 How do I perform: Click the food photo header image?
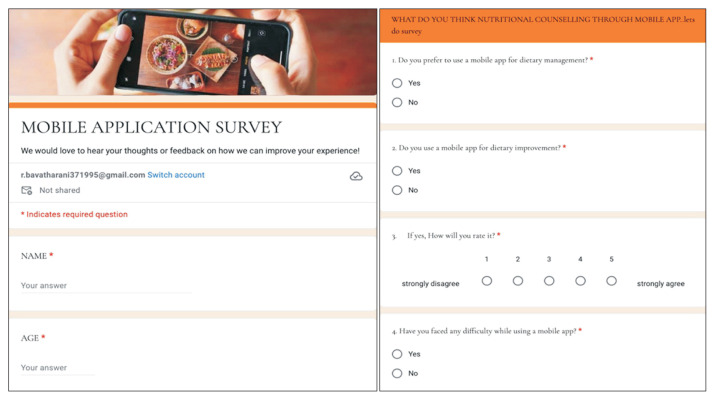pos(193,52)
